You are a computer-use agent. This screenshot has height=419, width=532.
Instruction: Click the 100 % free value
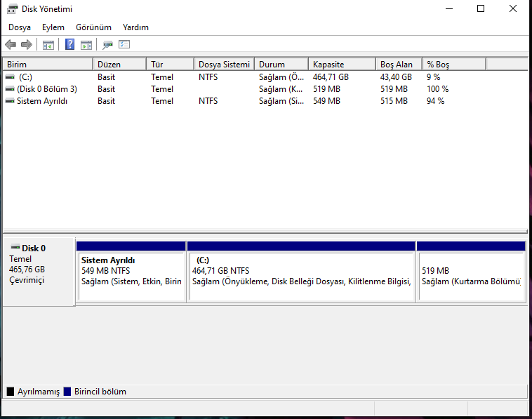(x=438, y=89)
